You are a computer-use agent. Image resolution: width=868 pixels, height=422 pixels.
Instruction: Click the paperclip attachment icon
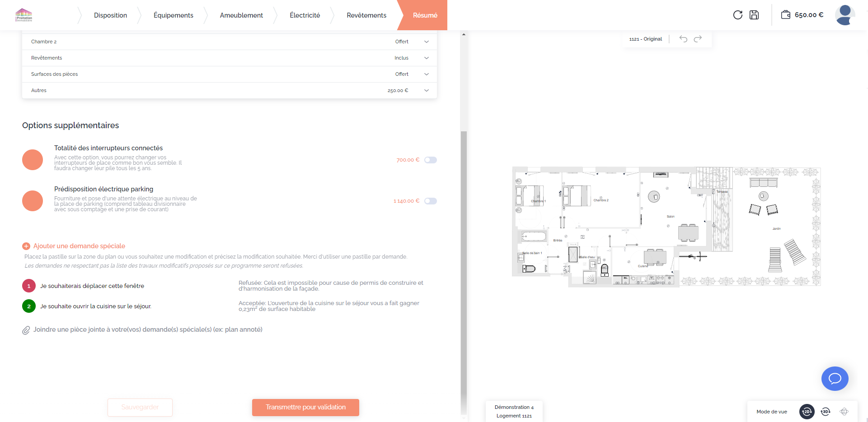coord(26,330)
